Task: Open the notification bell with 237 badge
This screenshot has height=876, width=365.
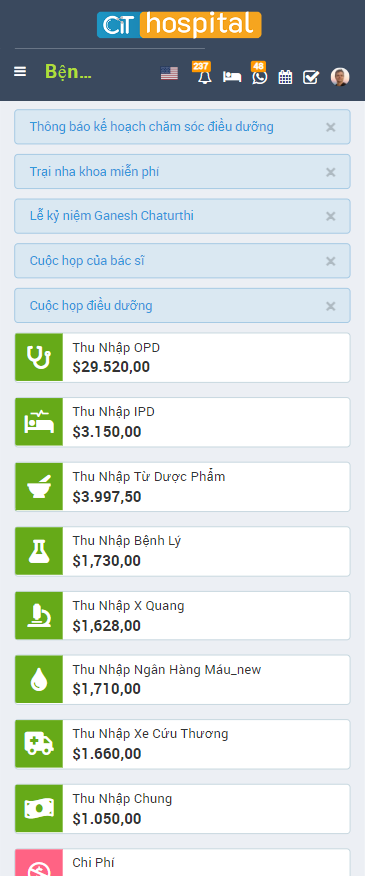Action: pyautogui.click(x=205, y=77)
